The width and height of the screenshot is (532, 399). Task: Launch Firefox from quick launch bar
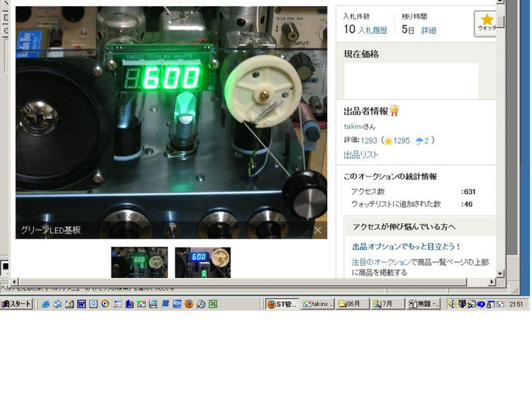click(188, 304)
